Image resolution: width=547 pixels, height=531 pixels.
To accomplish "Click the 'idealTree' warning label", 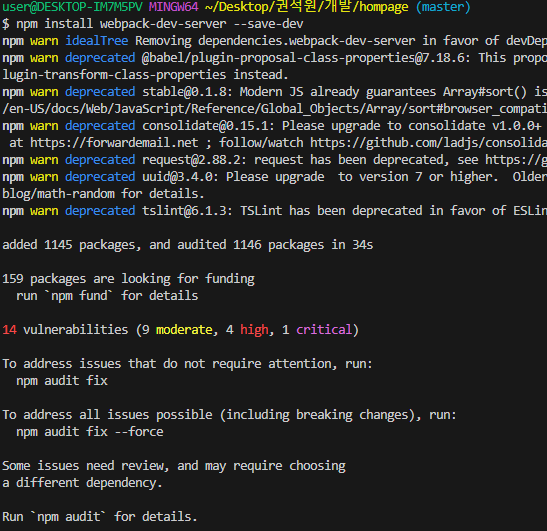I will [x=97, y=41].
